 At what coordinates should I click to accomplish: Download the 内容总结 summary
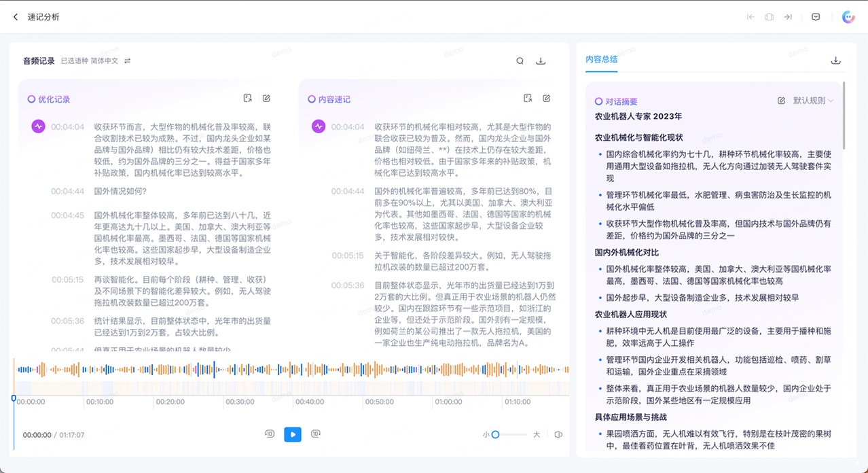(835, 60)
